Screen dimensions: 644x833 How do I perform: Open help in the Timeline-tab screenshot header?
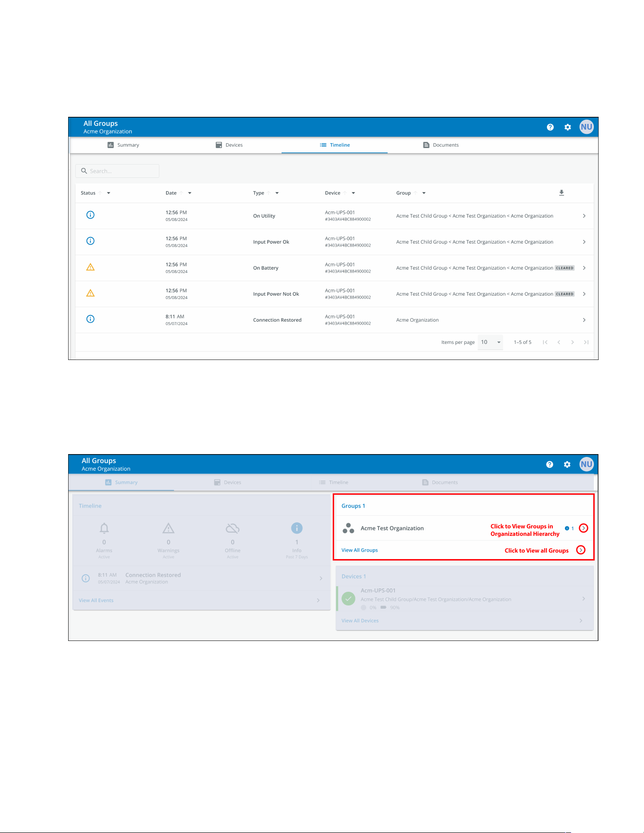point(550,127)
